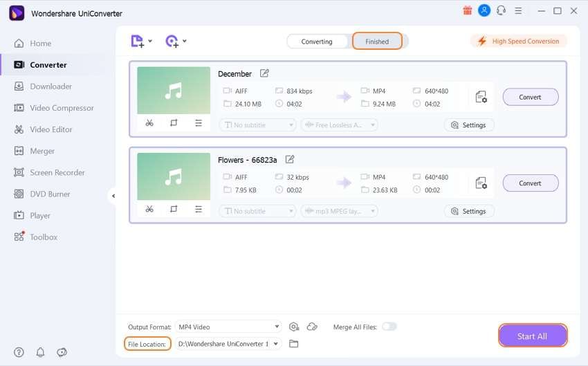The height and width of the screenshot is (366, 588).
Task: Click the December music thumbnail
Action: [174, 91]
